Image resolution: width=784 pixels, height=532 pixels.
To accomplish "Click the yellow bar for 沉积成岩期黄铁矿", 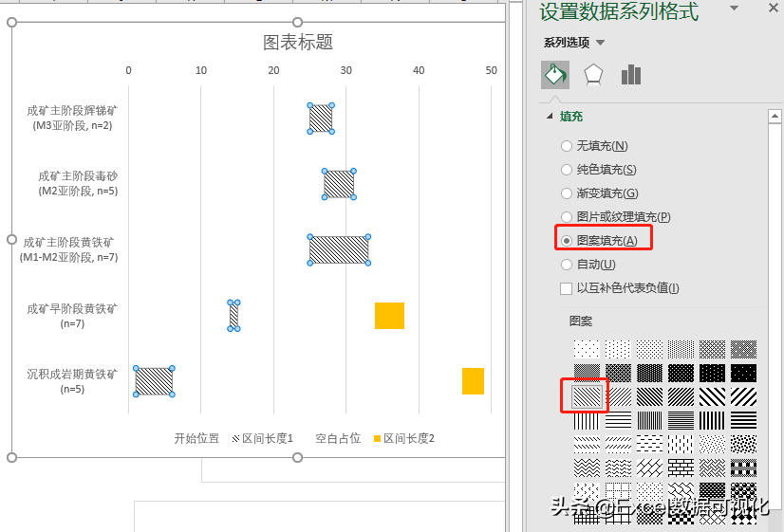I will point(473,381).
